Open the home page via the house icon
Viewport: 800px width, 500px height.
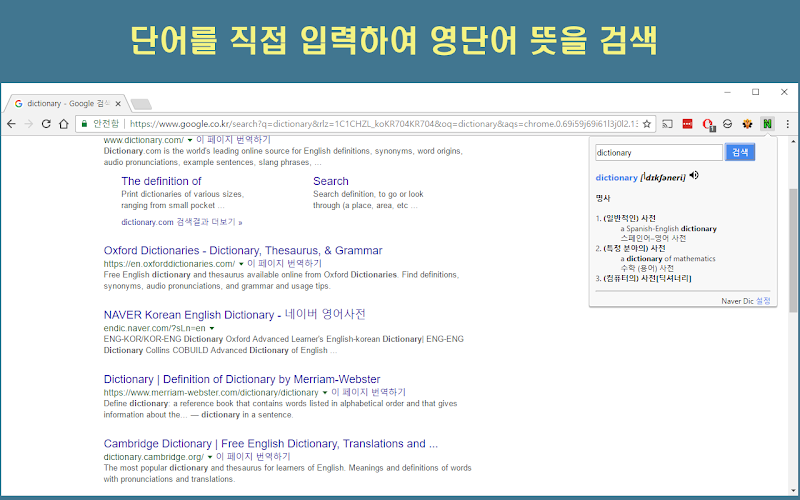64,124
